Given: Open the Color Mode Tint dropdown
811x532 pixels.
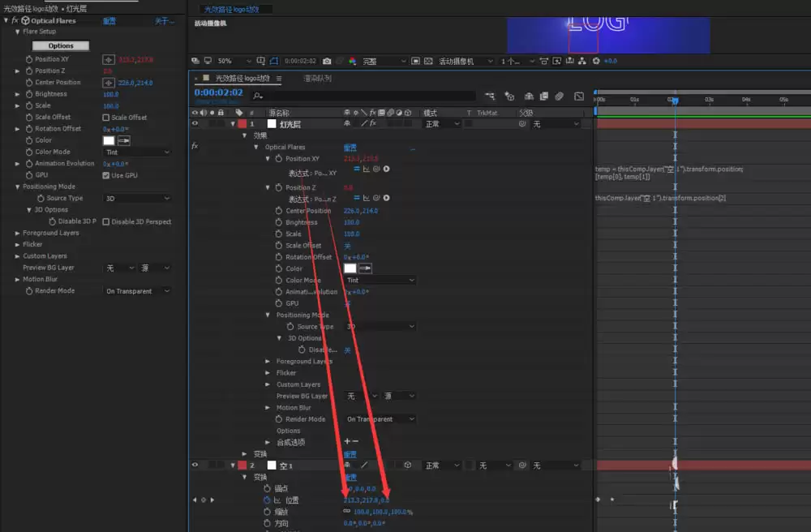Looking at the screenshot, I should [137, 152].
